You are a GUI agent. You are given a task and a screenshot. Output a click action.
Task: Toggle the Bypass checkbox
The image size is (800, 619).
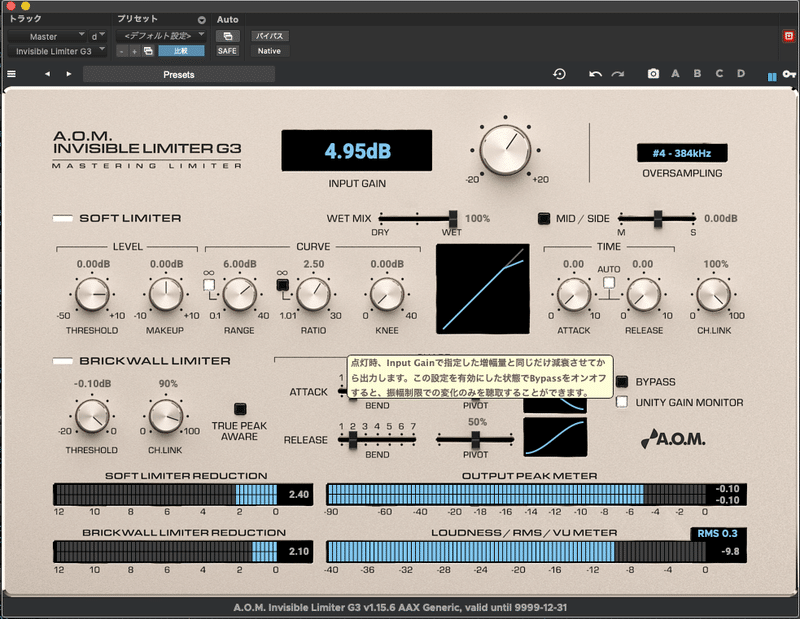pos(621,382)
